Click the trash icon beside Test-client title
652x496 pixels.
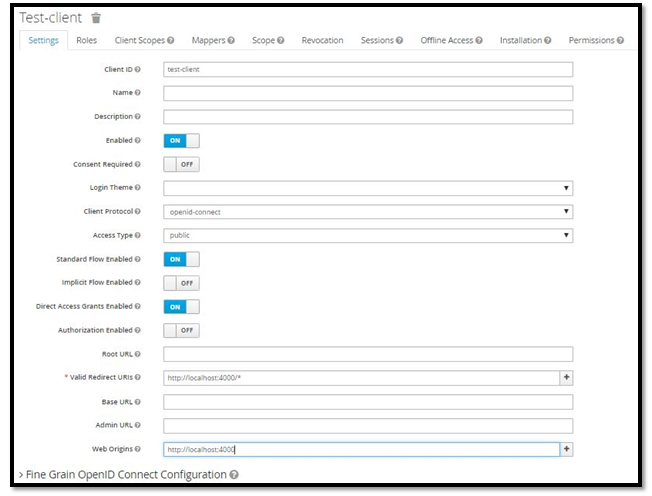[96, 17]
